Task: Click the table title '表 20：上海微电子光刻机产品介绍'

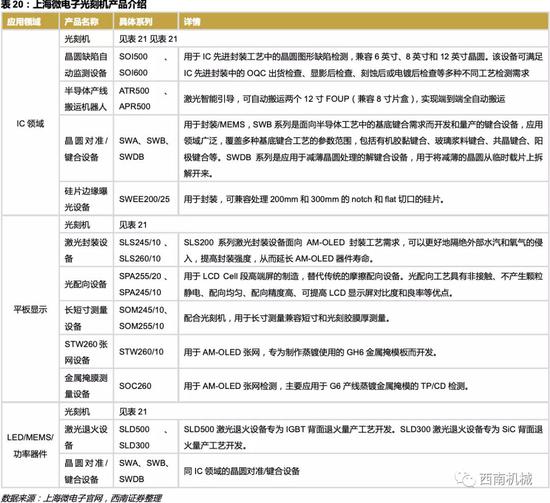Action: tap(74, 5)
